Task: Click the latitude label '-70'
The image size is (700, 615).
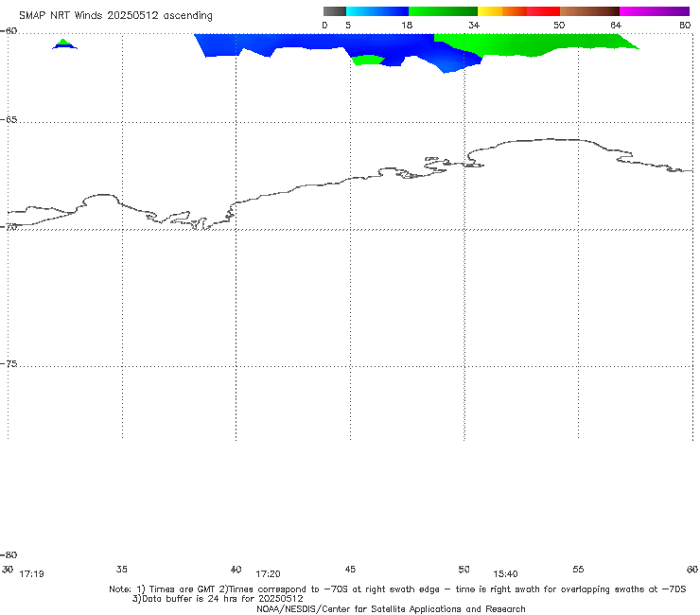Action: tap(9, 227)
